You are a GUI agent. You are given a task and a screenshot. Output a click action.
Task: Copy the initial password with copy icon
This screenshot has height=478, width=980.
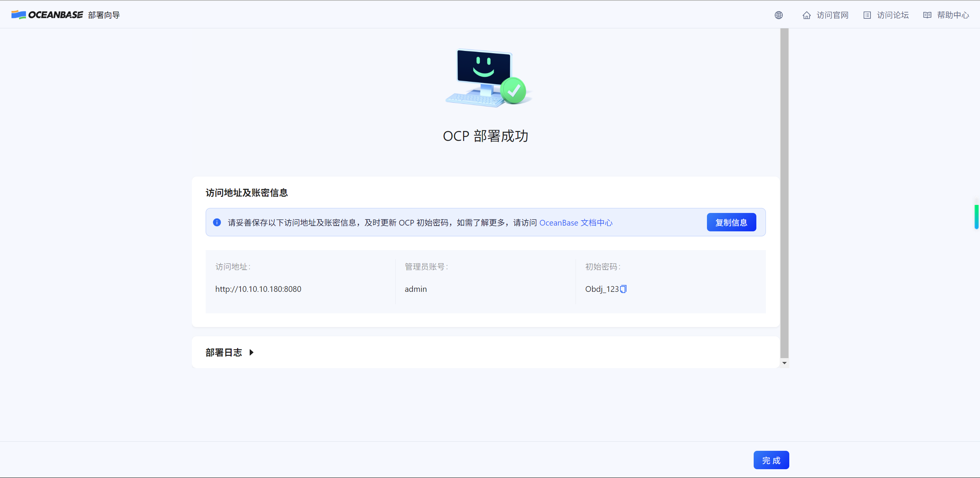pyautogui.click(x=623, y=289)
